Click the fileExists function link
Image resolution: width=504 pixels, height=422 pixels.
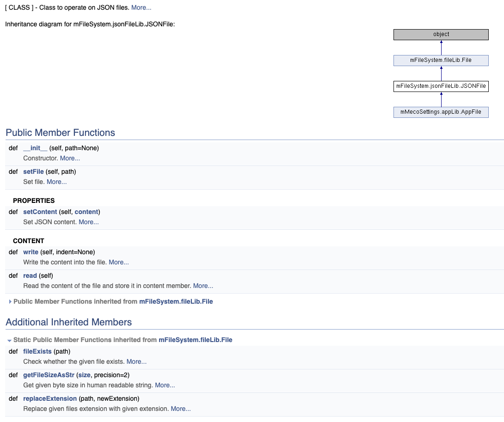coord(37,351)
